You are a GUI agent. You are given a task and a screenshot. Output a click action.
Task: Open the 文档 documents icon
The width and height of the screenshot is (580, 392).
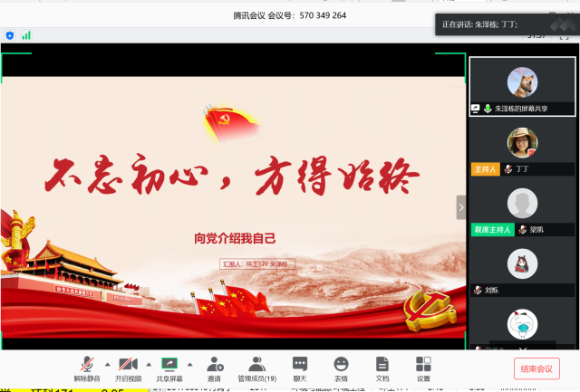point(382,368)
